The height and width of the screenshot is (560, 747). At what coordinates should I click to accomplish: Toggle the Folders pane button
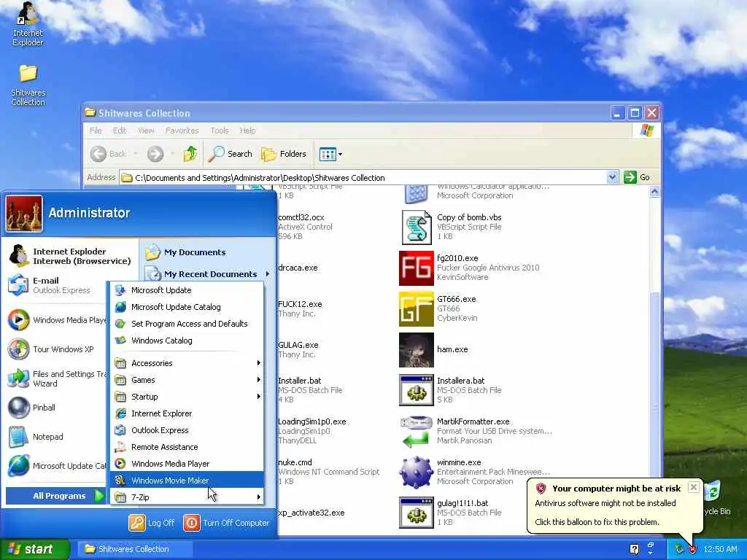click(x=284, y=154)
